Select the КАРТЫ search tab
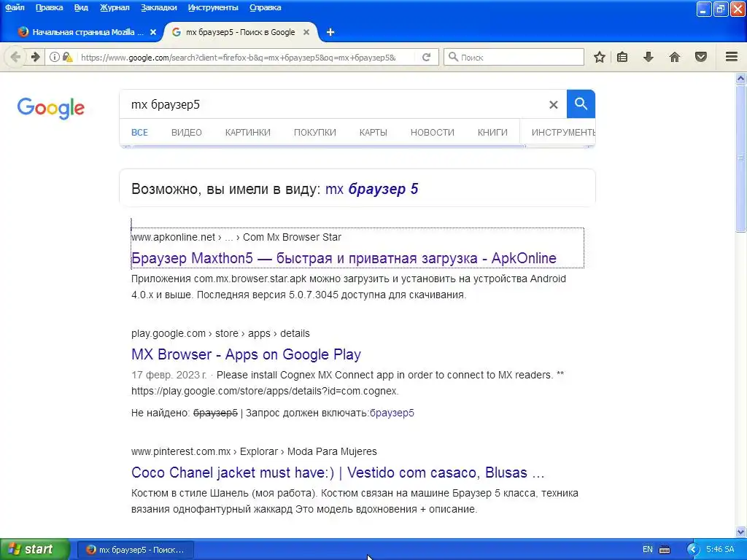747x560 pixels. (373, 133)
